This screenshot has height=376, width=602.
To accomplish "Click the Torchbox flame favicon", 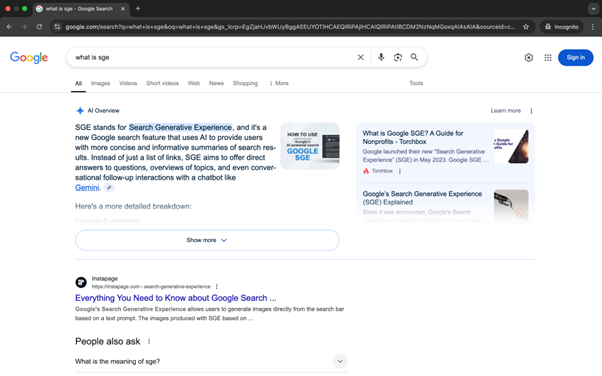I will (366, 171).
